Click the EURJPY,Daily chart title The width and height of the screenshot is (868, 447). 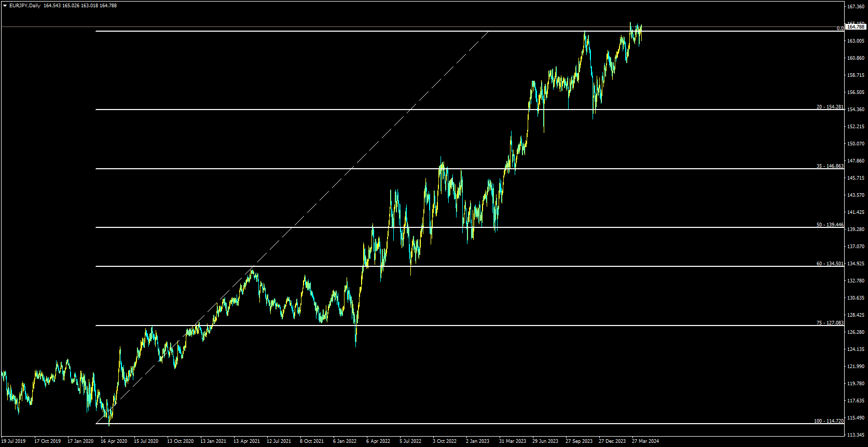click(x=24, y=6)
